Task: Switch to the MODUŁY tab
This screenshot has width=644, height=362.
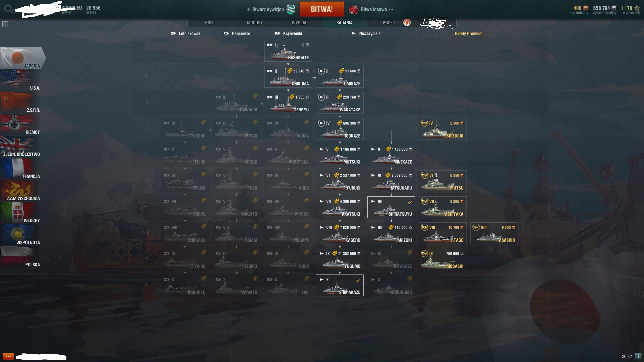Action: pos(255,23)
